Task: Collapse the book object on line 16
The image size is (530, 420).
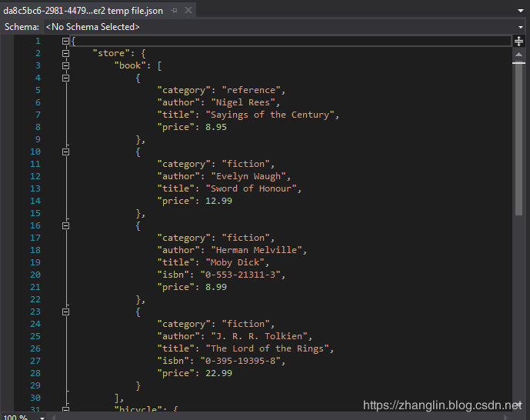Action: 65,225
